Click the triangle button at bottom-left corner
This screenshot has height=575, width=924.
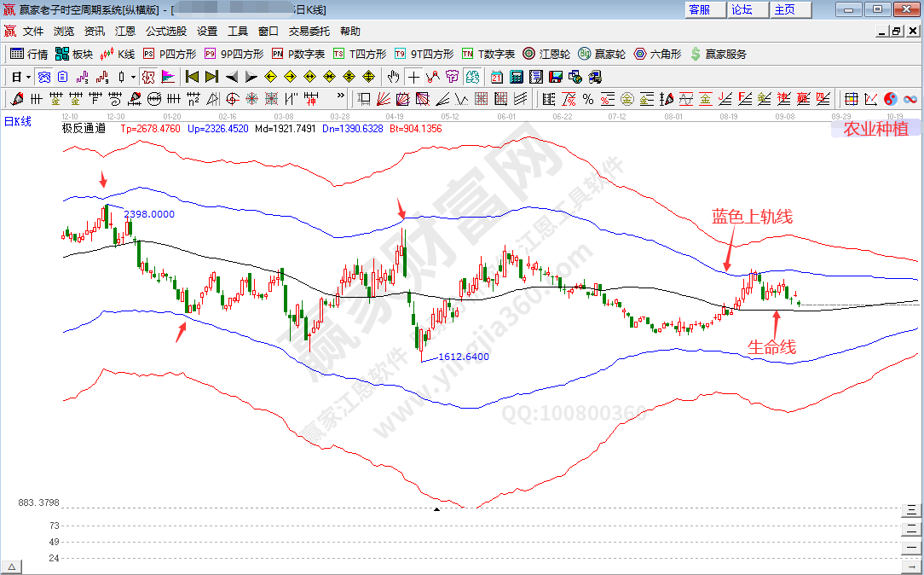(12, 566)
